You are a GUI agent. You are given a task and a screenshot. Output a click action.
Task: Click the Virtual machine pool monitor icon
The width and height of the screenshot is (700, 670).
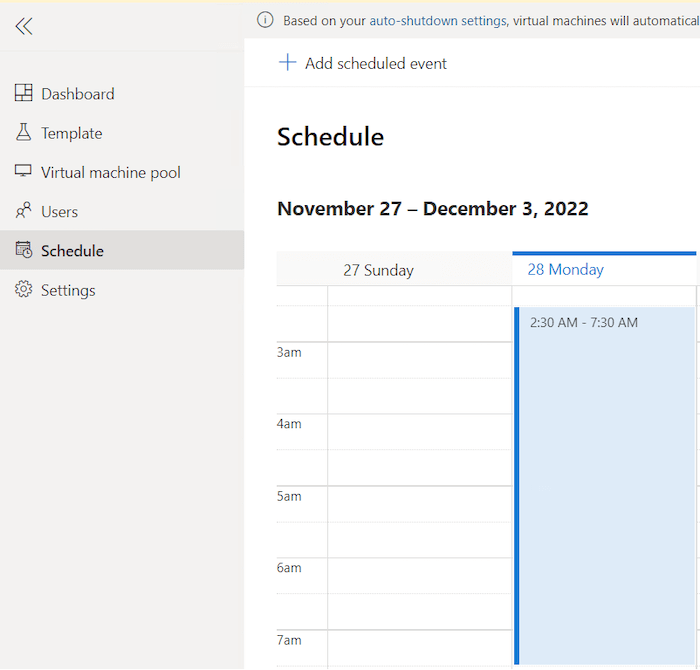pyautogui.click(x=23, y=171)
